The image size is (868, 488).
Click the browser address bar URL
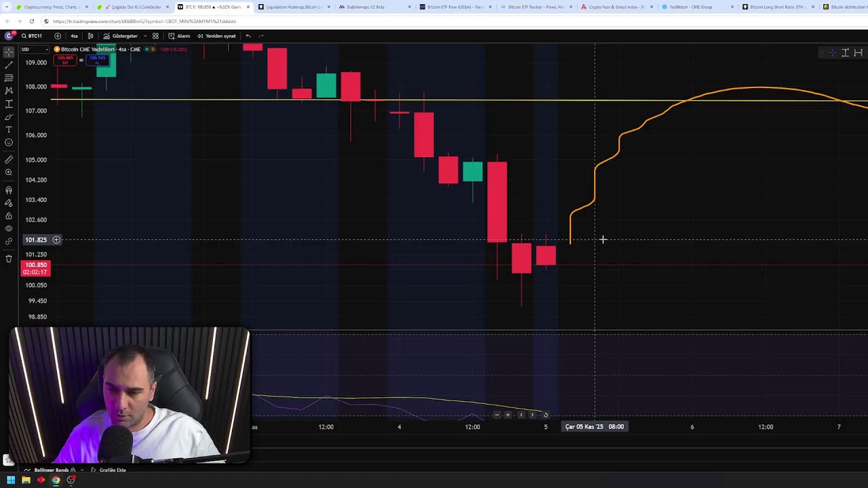tap(144, 21)
